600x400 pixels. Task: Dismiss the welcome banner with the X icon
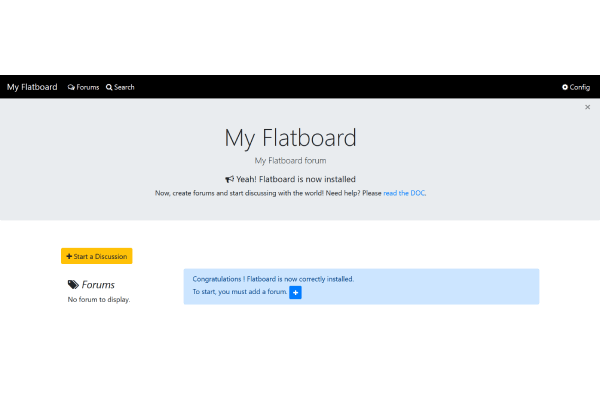[587, 107]
